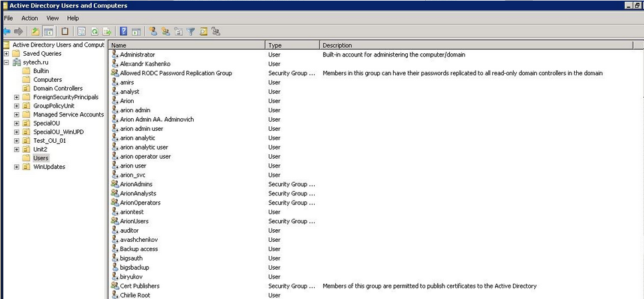Select the Domain Controllers folder

pyautogui.click(x=58, y=88)
